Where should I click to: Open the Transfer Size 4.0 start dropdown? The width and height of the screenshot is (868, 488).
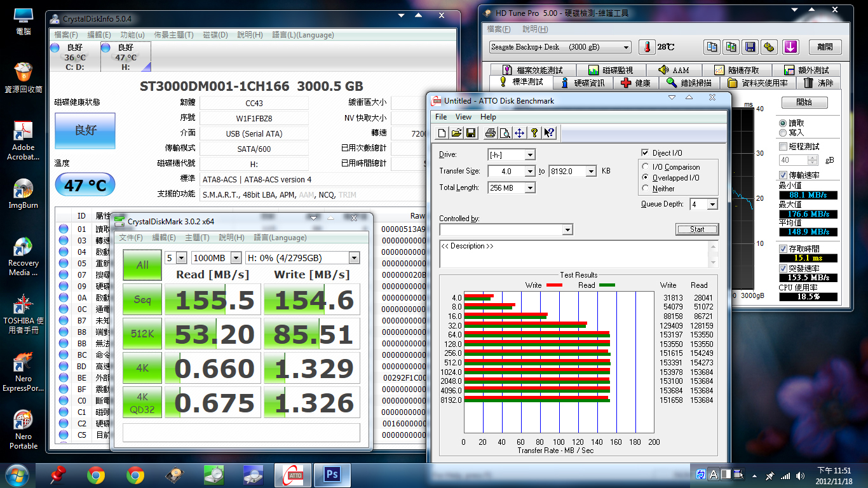tap(530, 171)
